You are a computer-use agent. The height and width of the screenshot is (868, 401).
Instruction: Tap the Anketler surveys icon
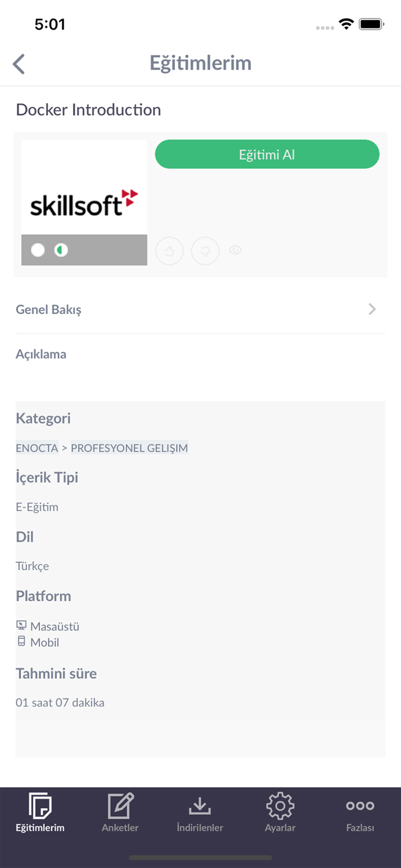(x=120, y=804)
